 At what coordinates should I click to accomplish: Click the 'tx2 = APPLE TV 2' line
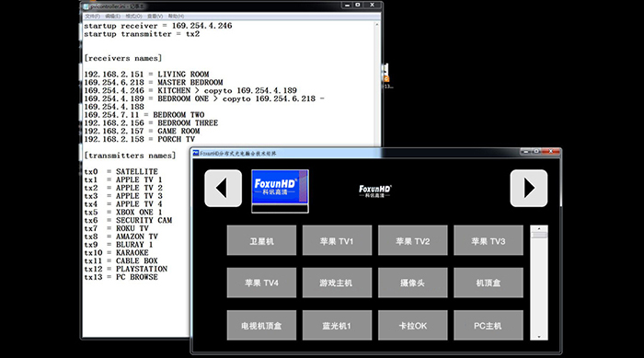(x=123, y=188)
